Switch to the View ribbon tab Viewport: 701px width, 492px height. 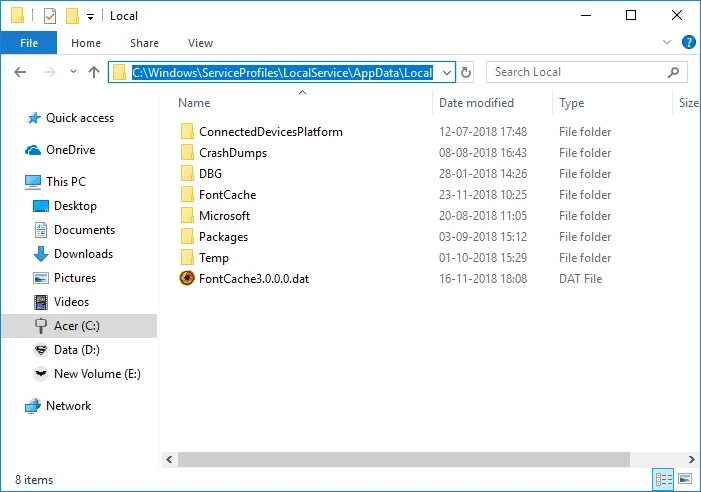(x=200, y=43)
